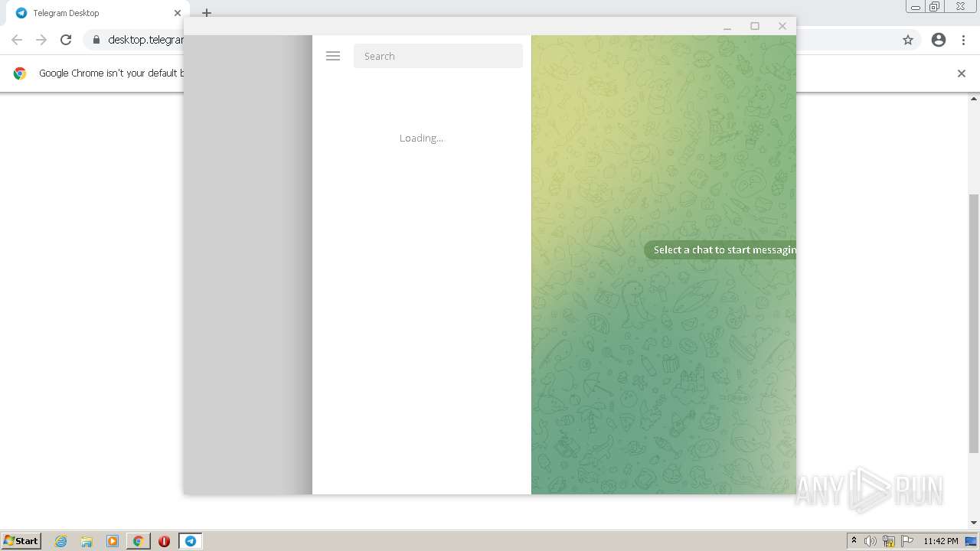Open Chrome three-dot menu
Image resolution: width=980 pixels, height=551 pixels.
[963, 40]
